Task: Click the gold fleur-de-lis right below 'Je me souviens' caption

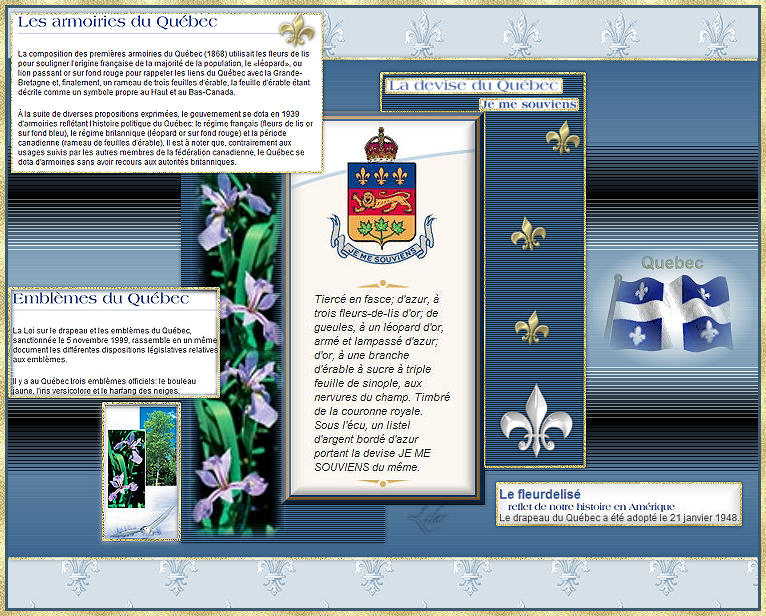Action: tap(563, 138)
